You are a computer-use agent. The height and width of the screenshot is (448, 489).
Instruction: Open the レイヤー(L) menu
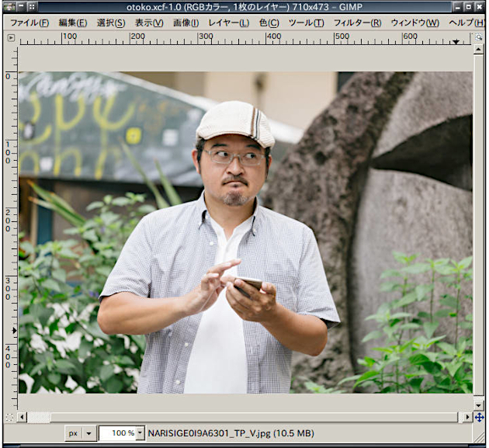(229, 23)
